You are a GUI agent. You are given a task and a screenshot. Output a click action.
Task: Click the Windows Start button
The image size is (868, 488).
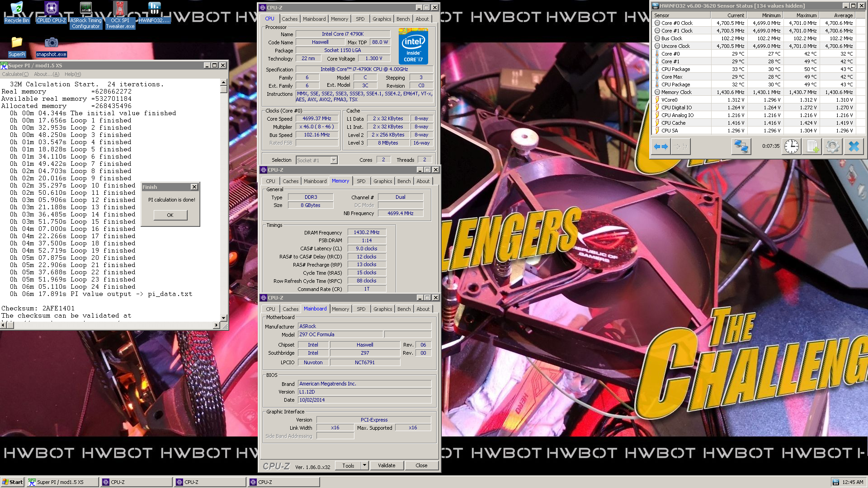(x=13, y=482)
